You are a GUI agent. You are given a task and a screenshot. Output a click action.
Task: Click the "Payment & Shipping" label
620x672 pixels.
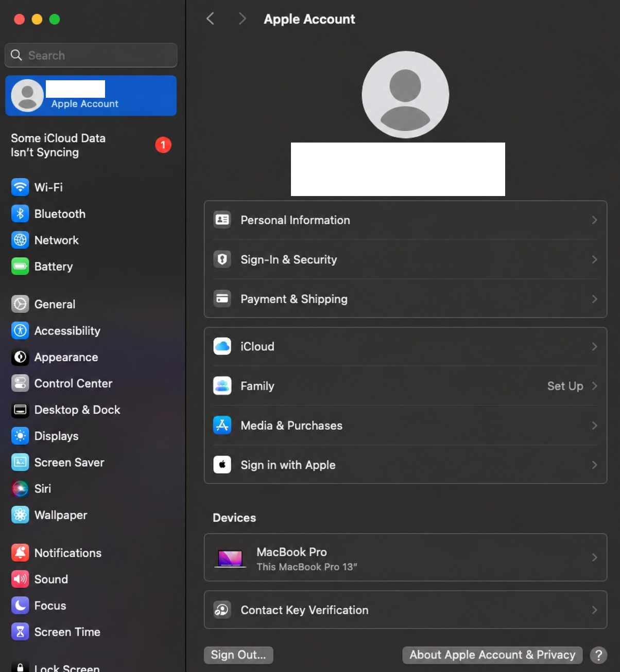coord(294,299)
